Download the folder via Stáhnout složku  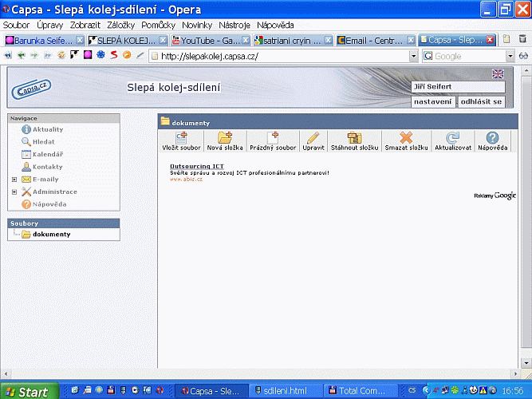point(354,139)
